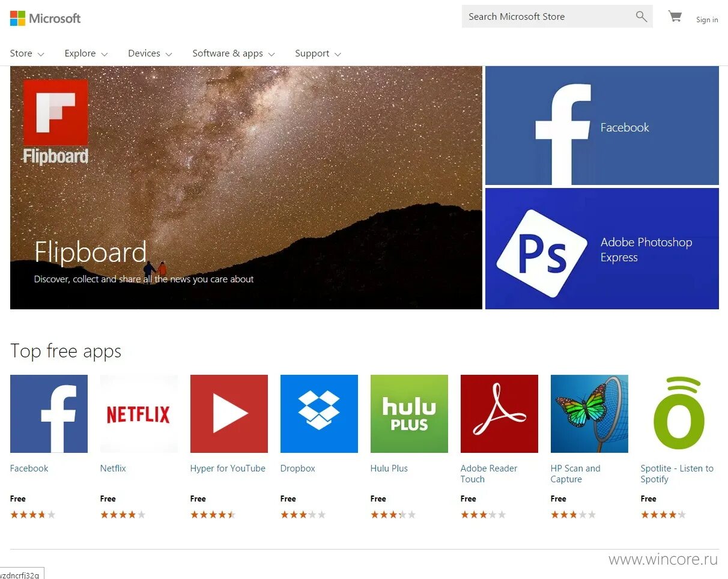Open the Spotlite - Listen to Spotify link
Image resolution: width=728 pixels, height=579 pixels.
click(677, 474)
